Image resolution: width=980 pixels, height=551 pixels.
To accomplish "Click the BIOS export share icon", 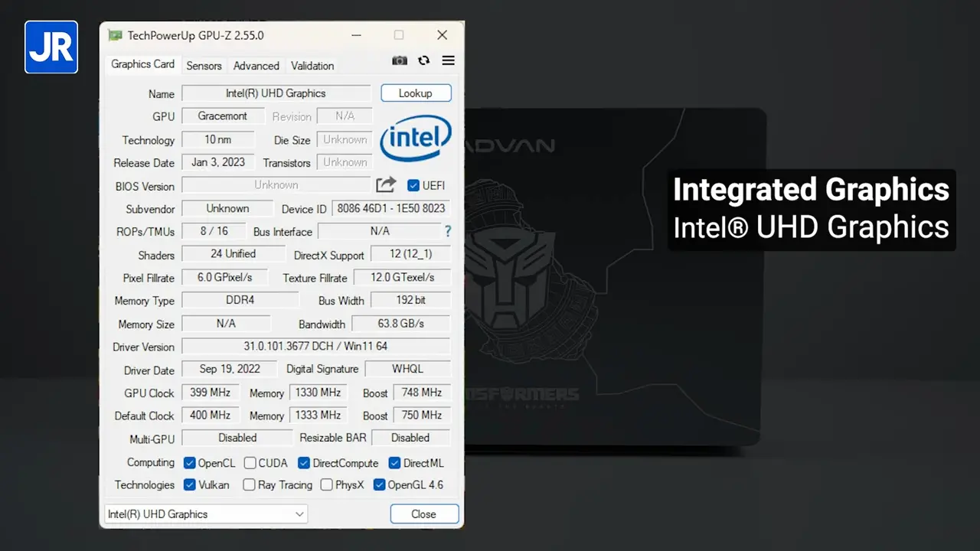I will [386, 184].
